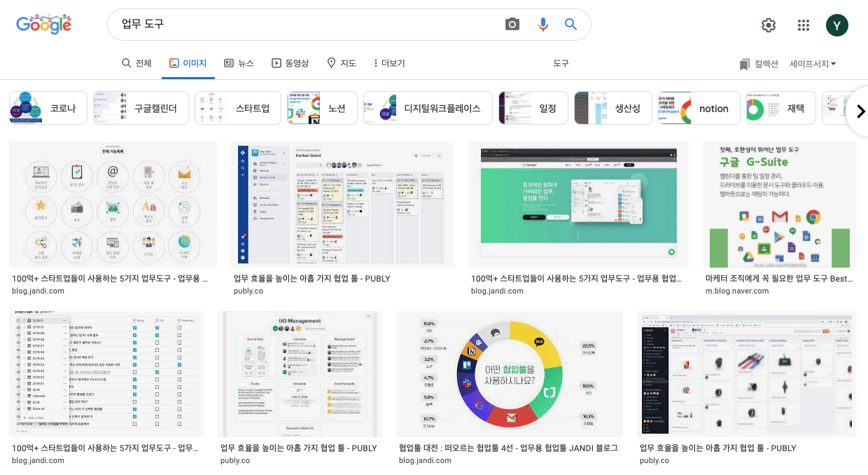Click publy.co under the Kanban board result
The width and height of the screenshot is (868, 475).
(248, 291)
